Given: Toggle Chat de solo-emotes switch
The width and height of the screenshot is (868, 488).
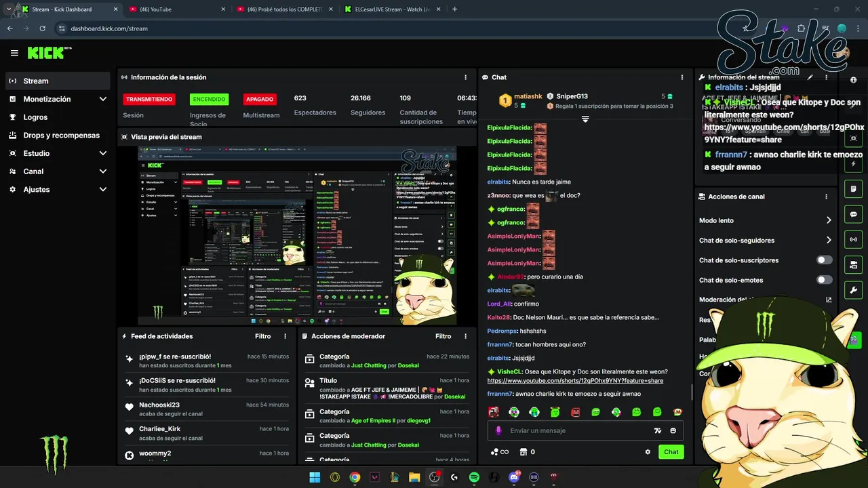Looking at the screenshot, I should pos(825,280).
